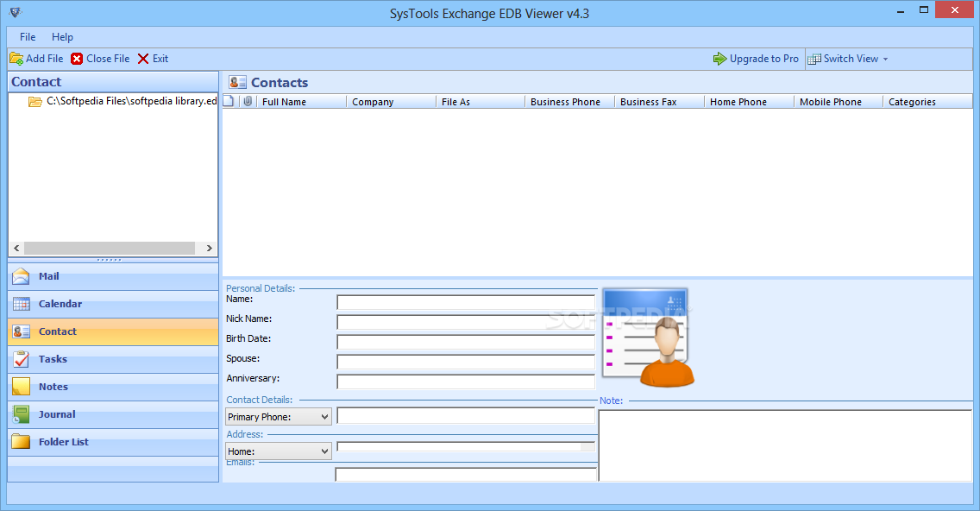
Task: Click the Tasks checkmark icon in sidebar
Action: [22, 359]
